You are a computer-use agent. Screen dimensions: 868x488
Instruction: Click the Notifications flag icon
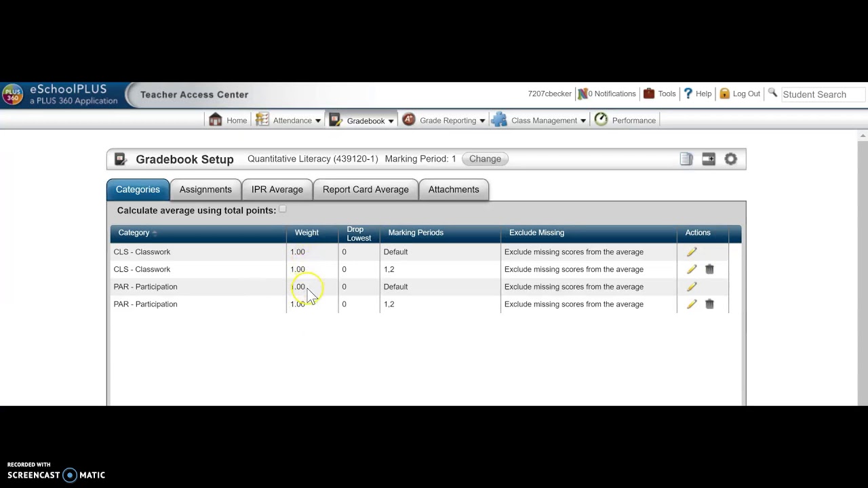(x=582, y=94)
